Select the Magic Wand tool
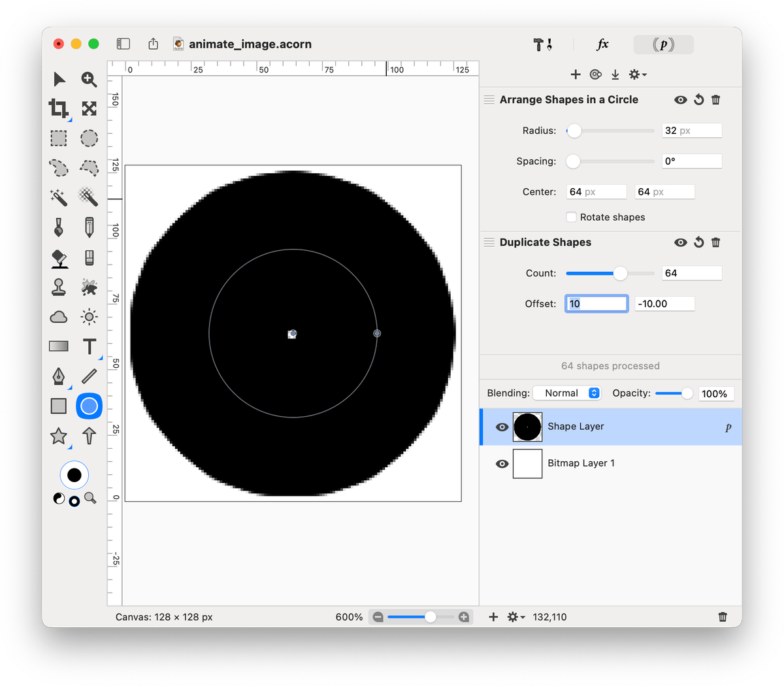784x686 pixels. (x=58, y=196)
